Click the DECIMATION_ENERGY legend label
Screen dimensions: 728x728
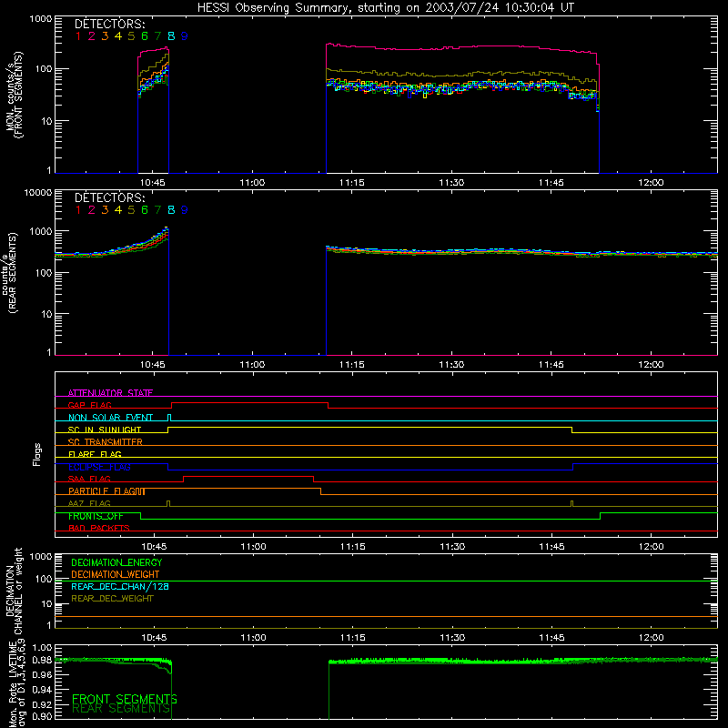[x=116, y=562]
